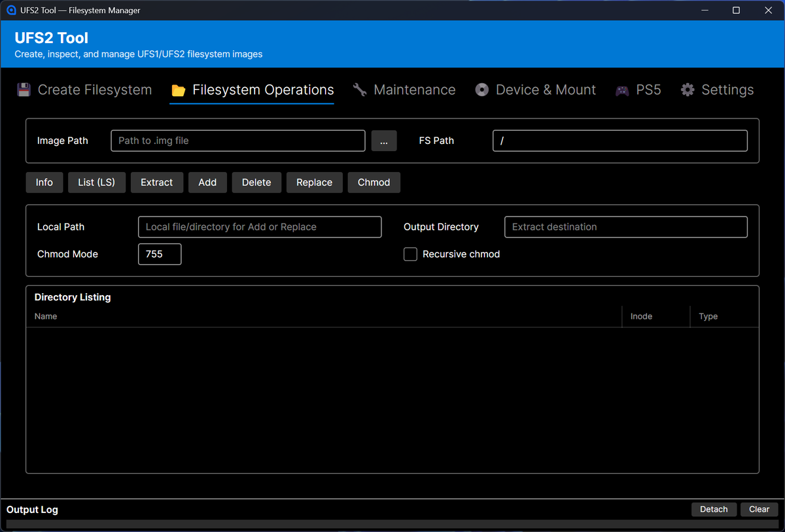The height and width of the screenshot is (532, 785).
Task: Maximize the UFS2 Tool window
Action: (737, 10)
